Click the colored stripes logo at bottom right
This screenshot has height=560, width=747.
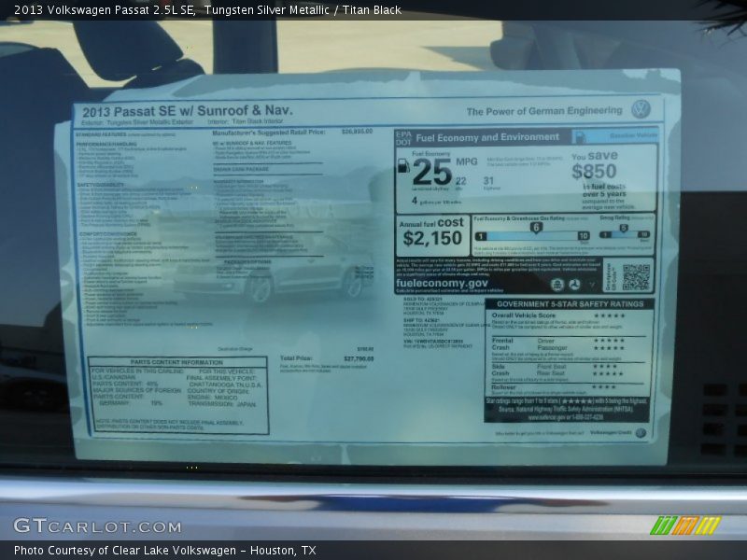(684, 525)
